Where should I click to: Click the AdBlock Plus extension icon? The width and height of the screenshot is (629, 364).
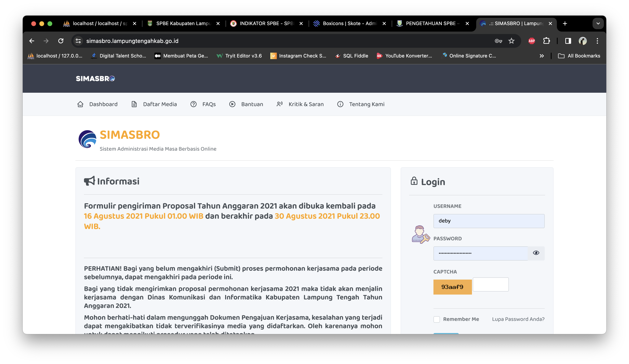[531, 41]
